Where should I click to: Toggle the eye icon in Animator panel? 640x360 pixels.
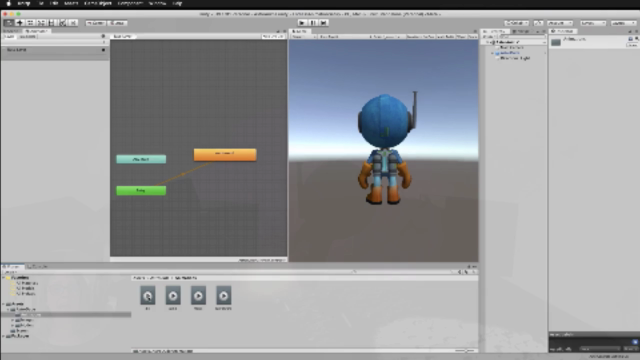103,36
